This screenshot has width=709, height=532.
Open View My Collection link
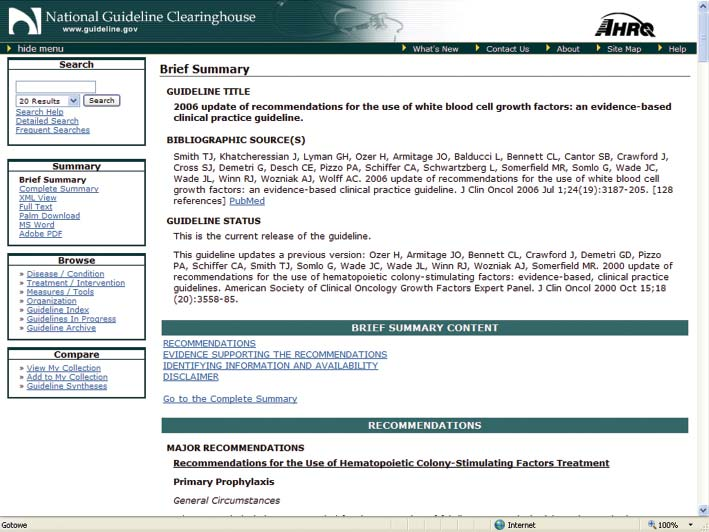point(63,368)
